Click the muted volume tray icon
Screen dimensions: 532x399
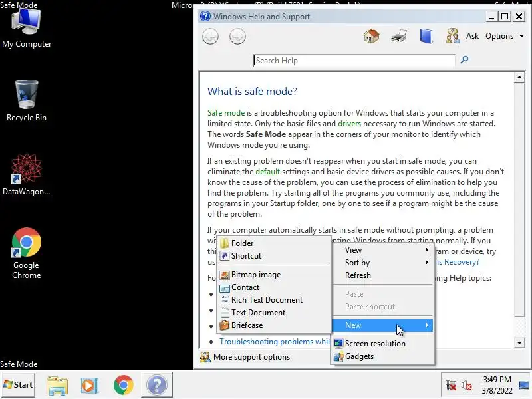[x=467, y=385]
